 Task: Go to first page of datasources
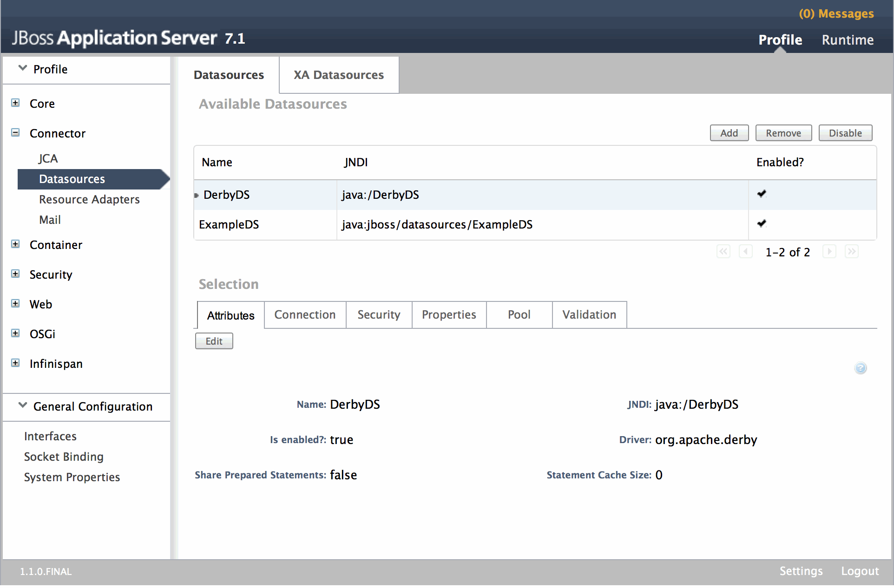(x=723, y=252)
